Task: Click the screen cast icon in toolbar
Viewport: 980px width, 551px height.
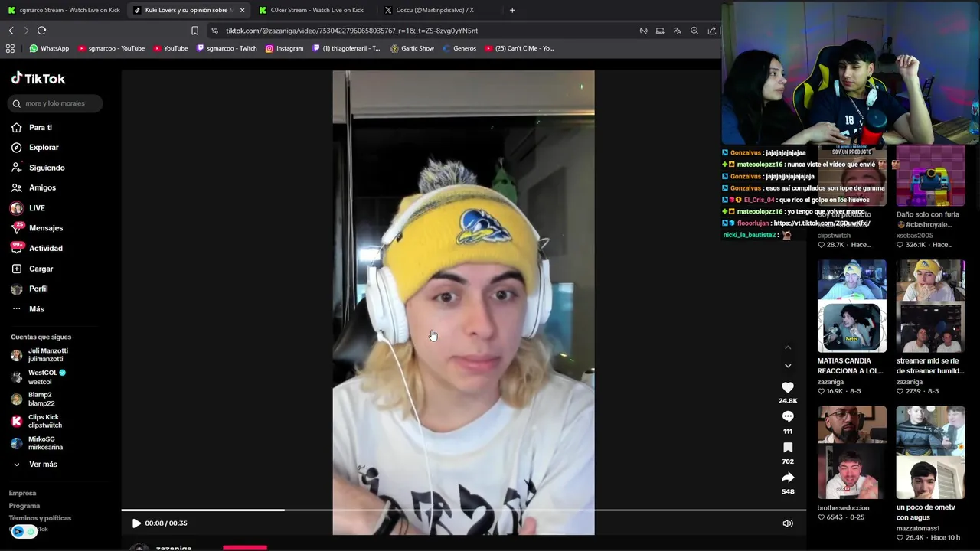Action: [x=660, y=31]
